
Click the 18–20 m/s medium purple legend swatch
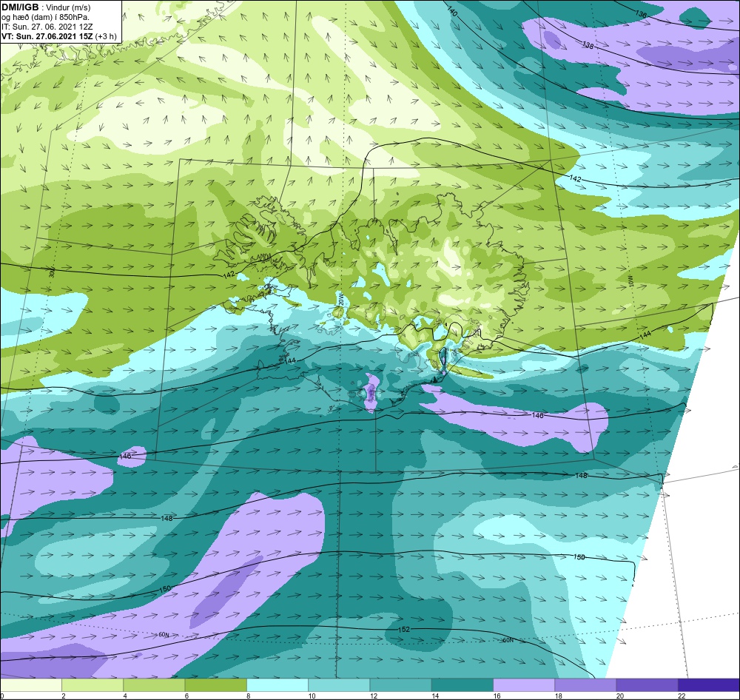pyautogui.click(x=585, y=684)
